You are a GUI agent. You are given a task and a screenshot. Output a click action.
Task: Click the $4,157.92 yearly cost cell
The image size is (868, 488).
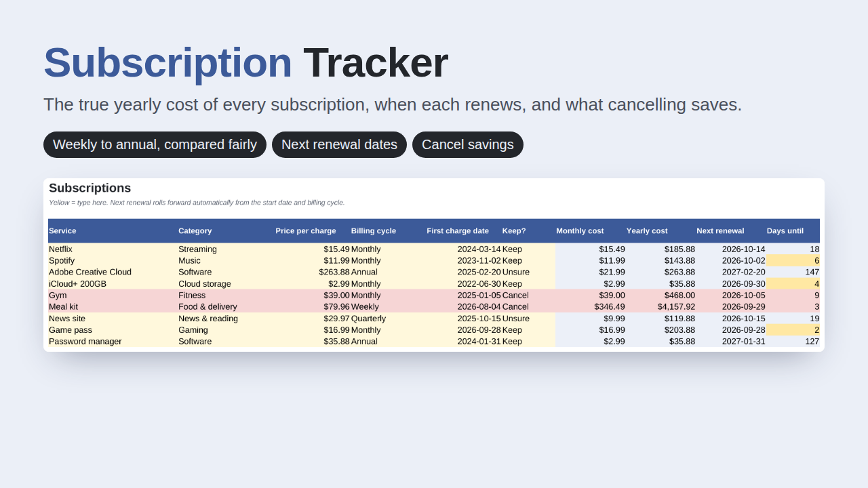660,307
